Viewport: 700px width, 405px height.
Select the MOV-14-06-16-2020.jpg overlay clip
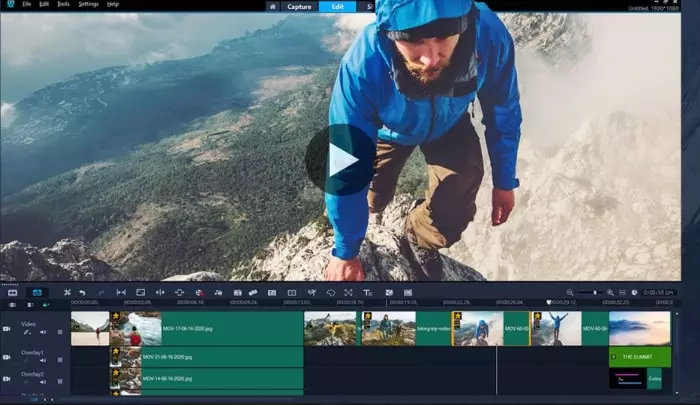click(x=207, y=379)
